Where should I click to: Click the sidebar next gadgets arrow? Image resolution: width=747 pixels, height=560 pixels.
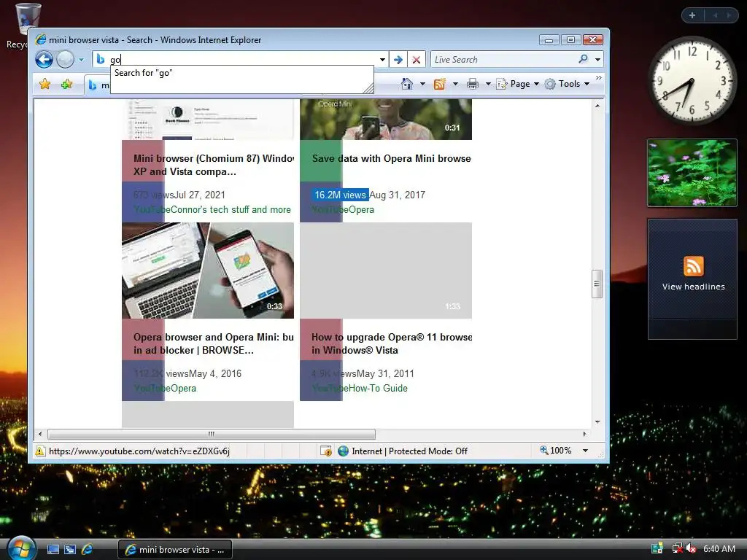click(x=729, y=15)
